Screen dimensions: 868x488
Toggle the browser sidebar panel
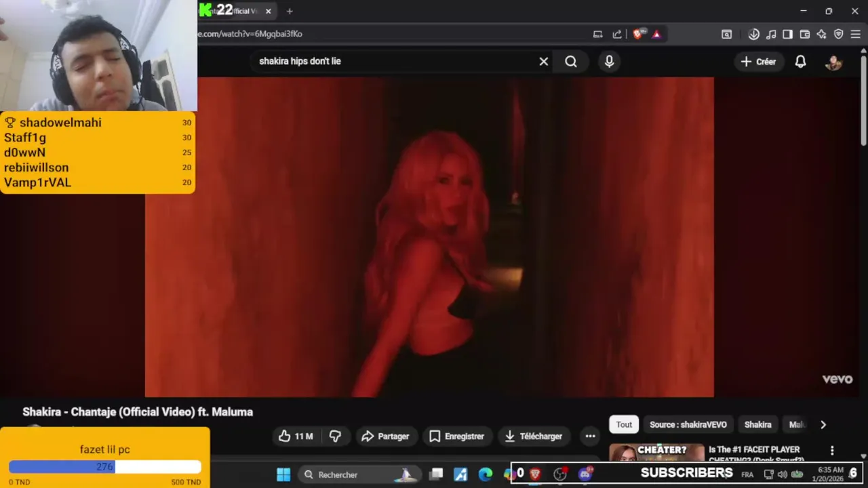787,34
